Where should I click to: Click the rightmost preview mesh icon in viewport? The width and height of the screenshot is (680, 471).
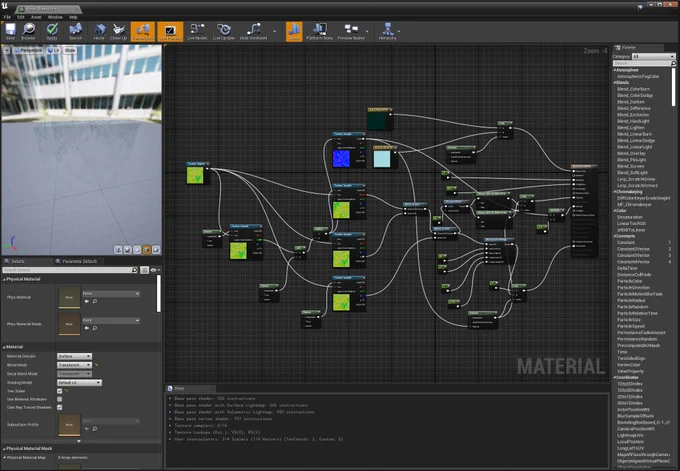point(156,249)
